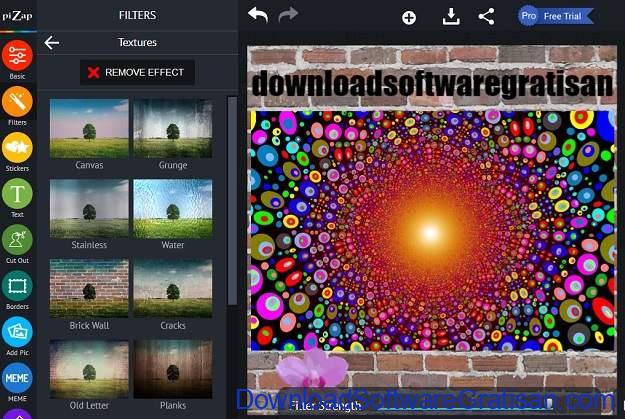Share the image via share icon

[x=486, y=16]
